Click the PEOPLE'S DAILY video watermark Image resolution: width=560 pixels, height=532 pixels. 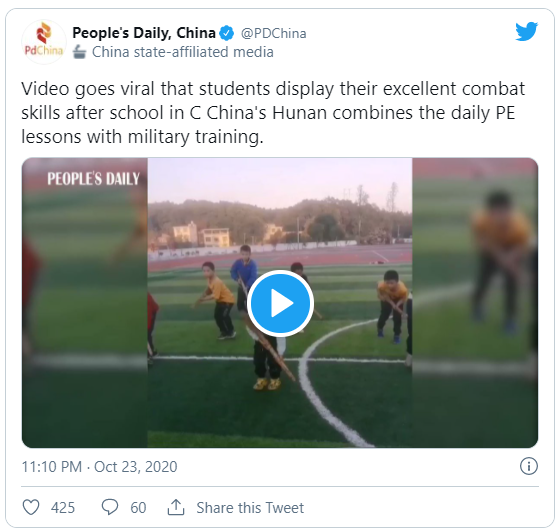coord(94,179)
